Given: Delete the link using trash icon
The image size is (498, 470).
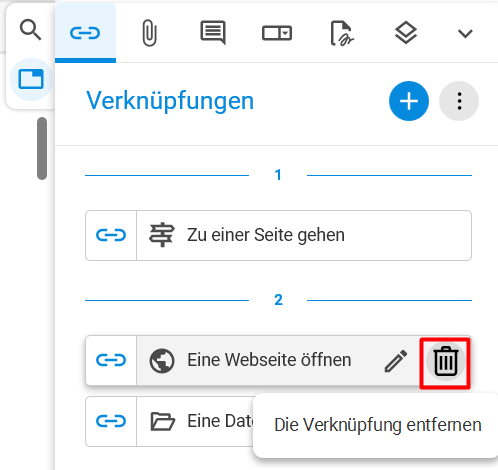Looking at the screenshot, I should (446, 361).
